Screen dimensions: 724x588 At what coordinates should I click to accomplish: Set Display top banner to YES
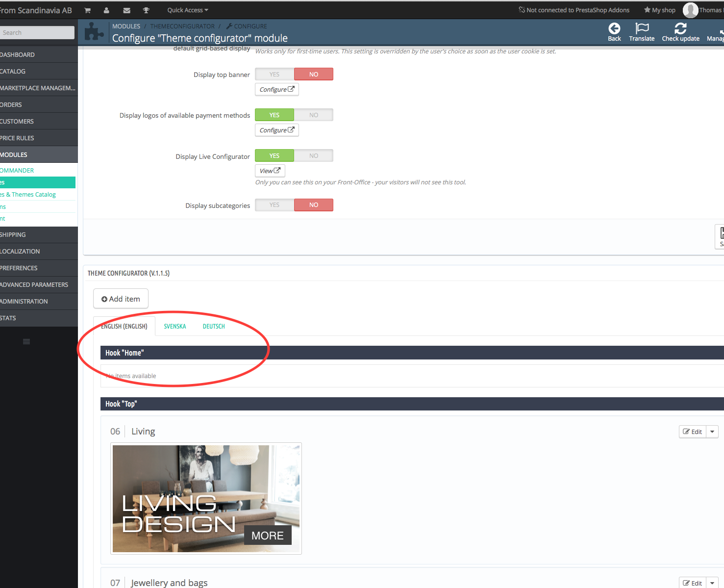coord(275,75)
